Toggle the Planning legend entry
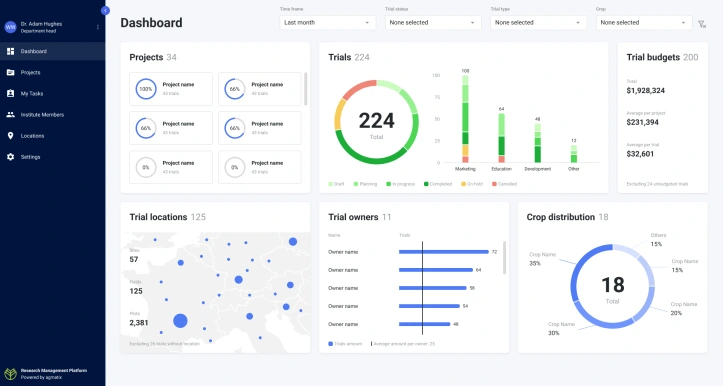Viewport: 723px width, 386px height. [x=365, y=184]
